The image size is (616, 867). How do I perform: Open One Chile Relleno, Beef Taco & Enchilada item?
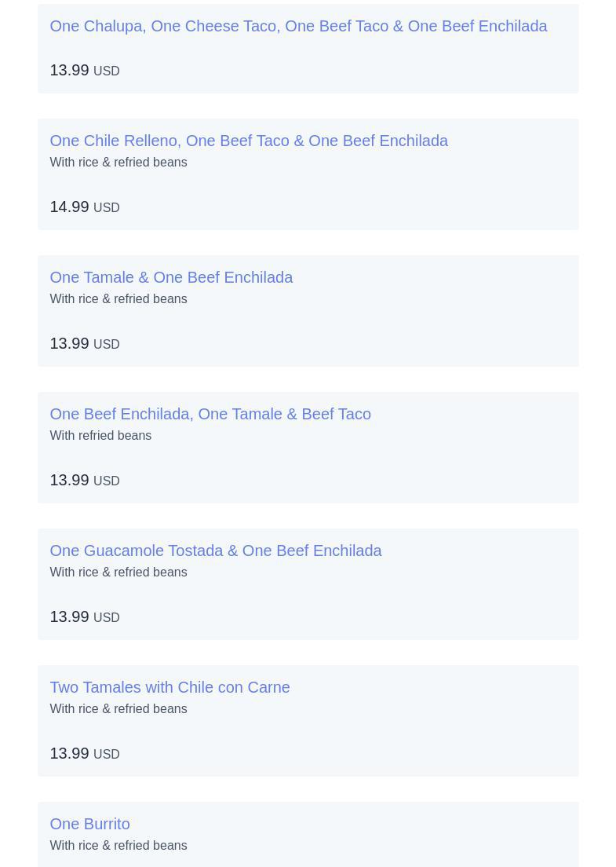tap(249, 141)
